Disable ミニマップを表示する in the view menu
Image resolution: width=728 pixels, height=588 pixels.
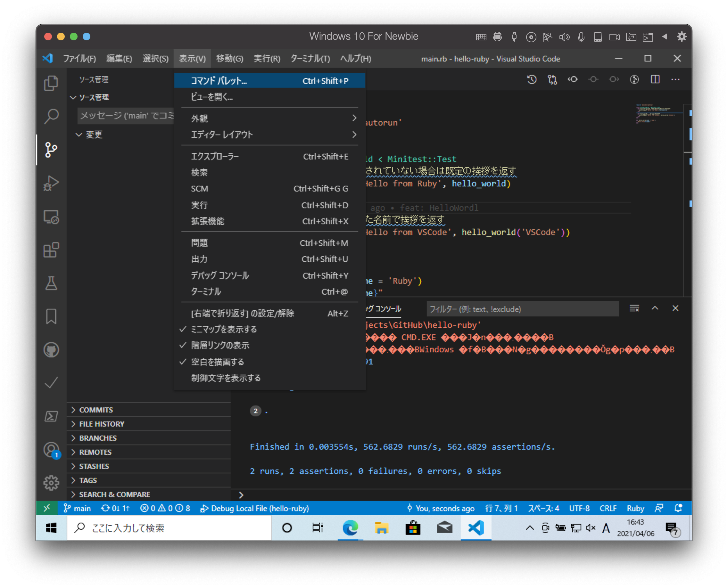[224, 329]
